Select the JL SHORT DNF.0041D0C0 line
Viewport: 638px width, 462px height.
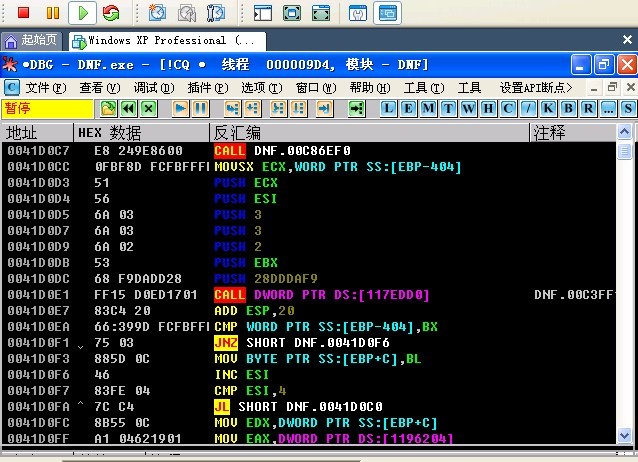click(308, 406)
